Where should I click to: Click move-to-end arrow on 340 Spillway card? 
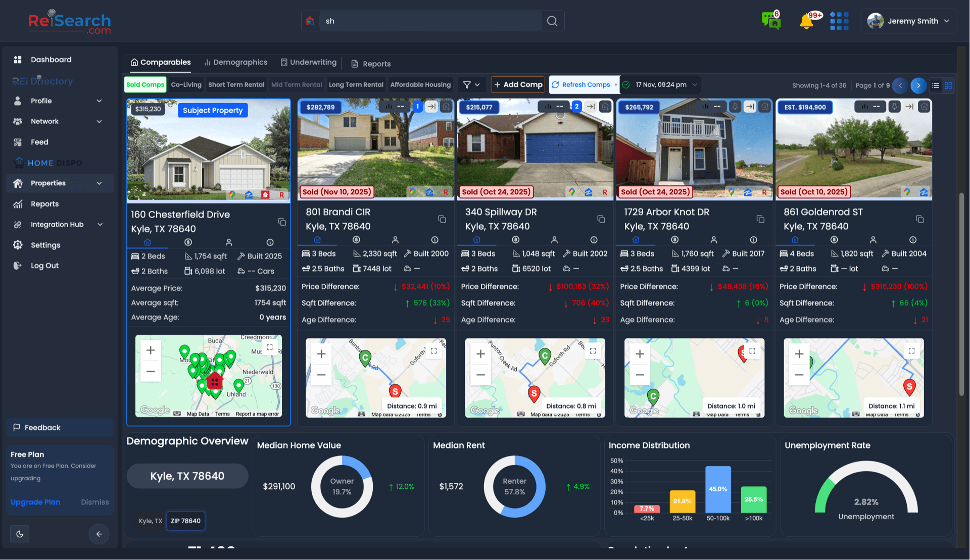tap(591, 107)
